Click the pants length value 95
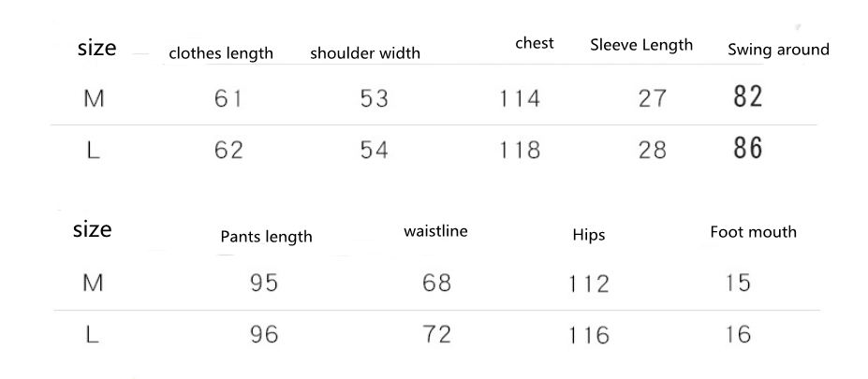 (264, 282)
